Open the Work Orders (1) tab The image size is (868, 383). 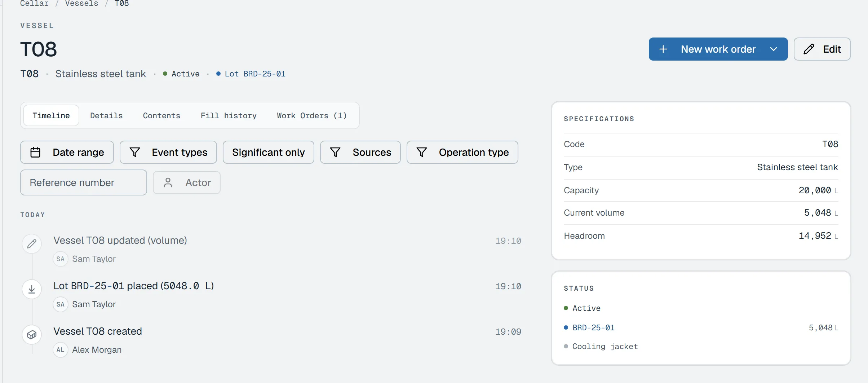312,115
